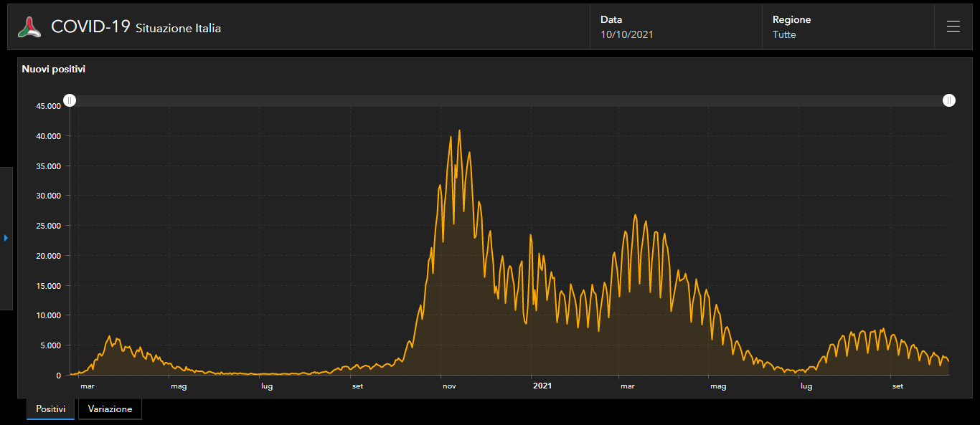The height and width of the screenshot is (425, 980).
Task: Expand the collapsed left side panel arrow
Action: [x=6, y=238]
